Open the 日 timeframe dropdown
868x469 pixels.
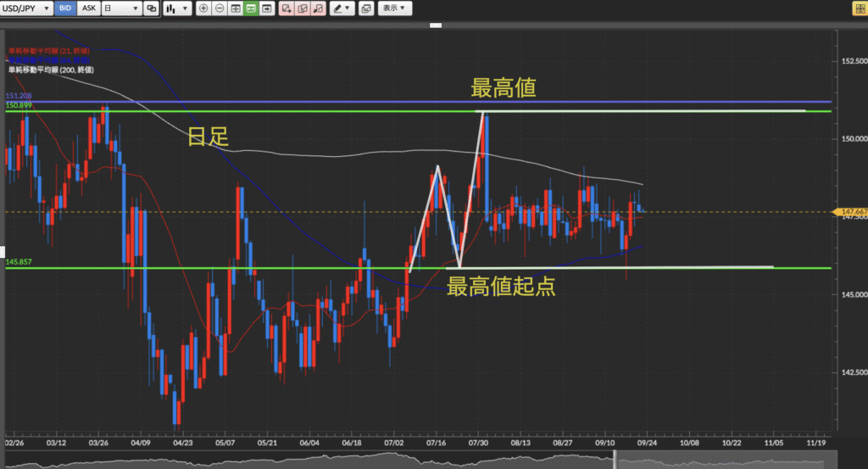123,8
